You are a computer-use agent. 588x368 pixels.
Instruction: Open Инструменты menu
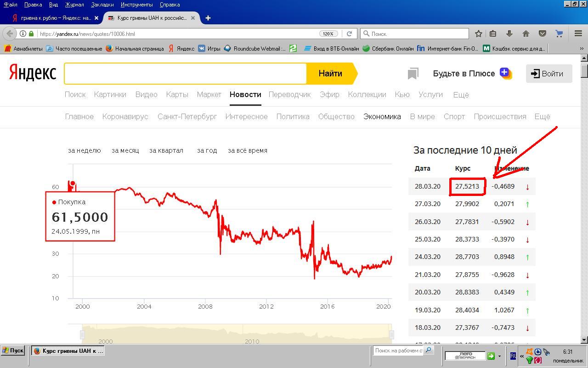tap(136, 5)
